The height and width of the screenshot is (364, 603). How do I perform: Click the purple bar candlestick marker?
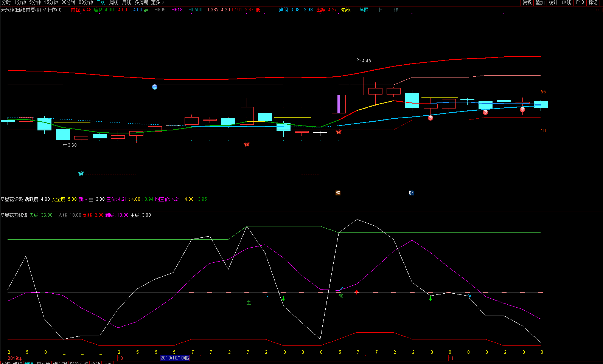coord(339,104)
